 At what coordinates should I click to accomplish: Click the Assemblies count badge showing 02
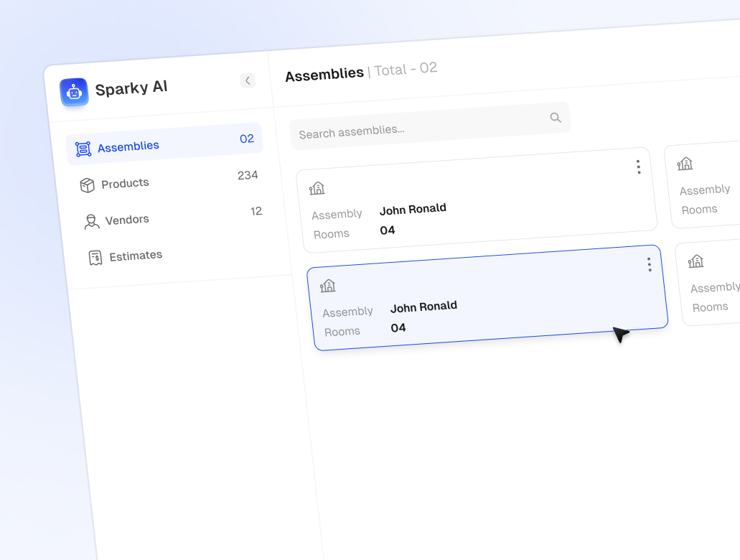247,139
